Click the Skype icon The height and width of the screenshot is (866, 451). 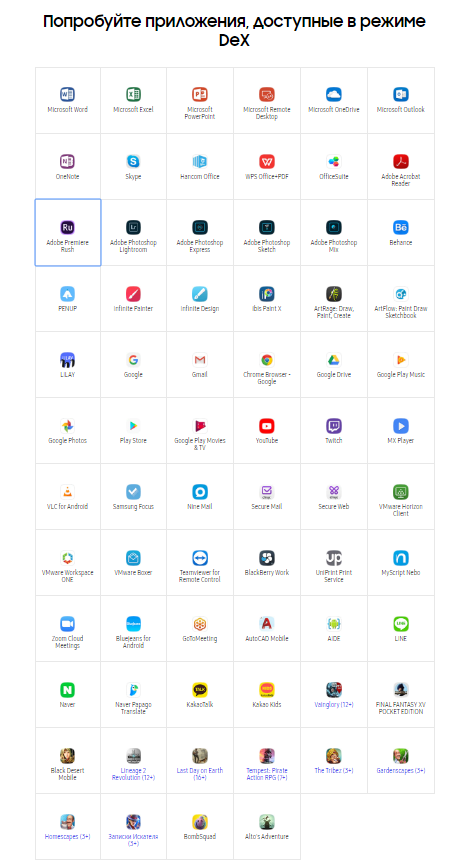(x=133, y=162)
